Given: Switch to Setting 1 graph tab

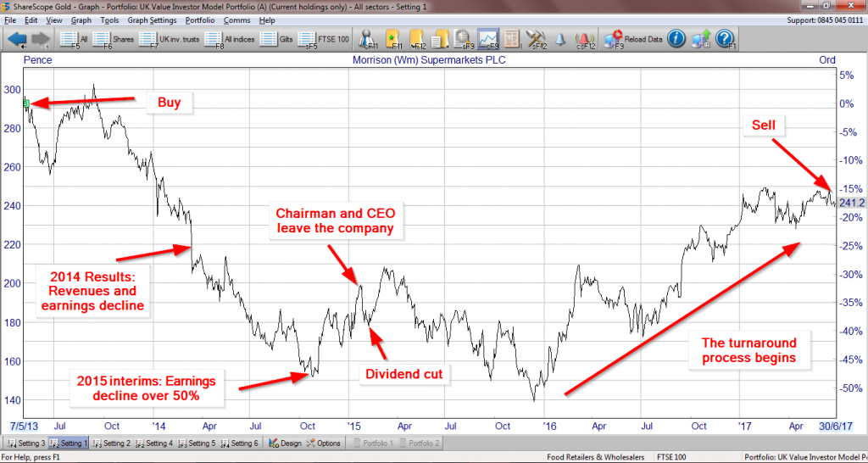Looking at the screenshot, I should (x=69, y=443).
